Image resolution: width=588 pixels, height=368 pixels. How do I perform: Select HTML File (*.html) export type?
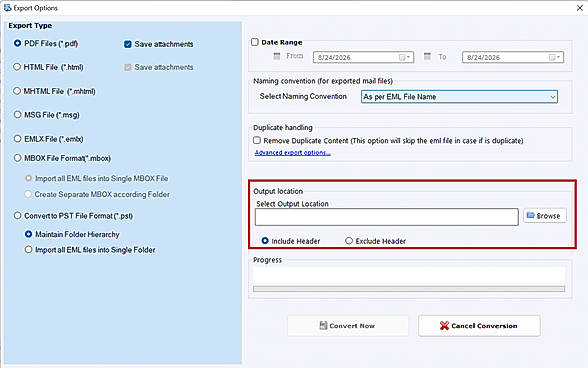coord(17,67)
